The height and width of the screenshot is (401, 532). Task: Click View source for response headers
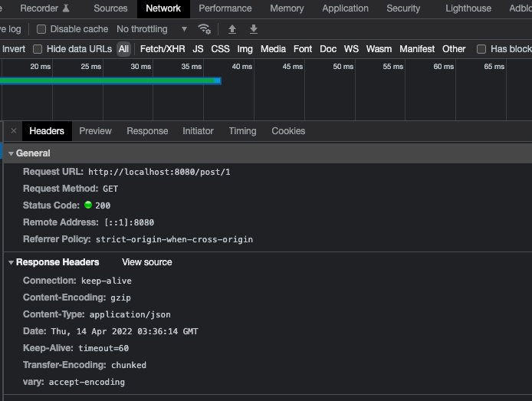click(x=147, y=262)
